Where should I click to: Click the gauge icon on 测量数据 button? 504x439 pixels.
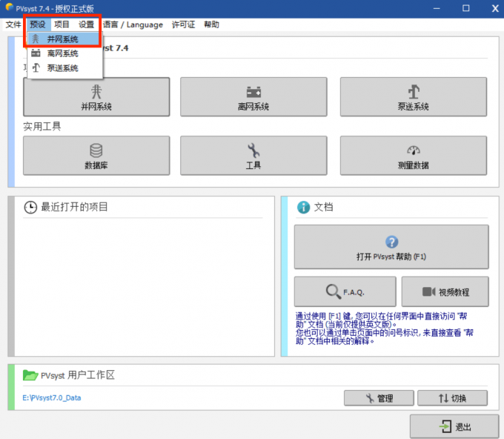414,151
